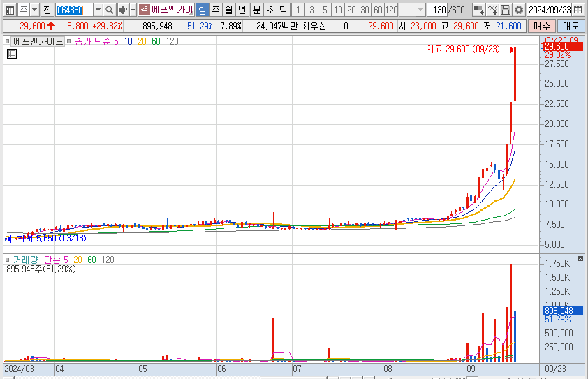The width and height of the screenshot is (588, 379).
Task: Click the square marker next to 종가 단순
Action: 68,41
